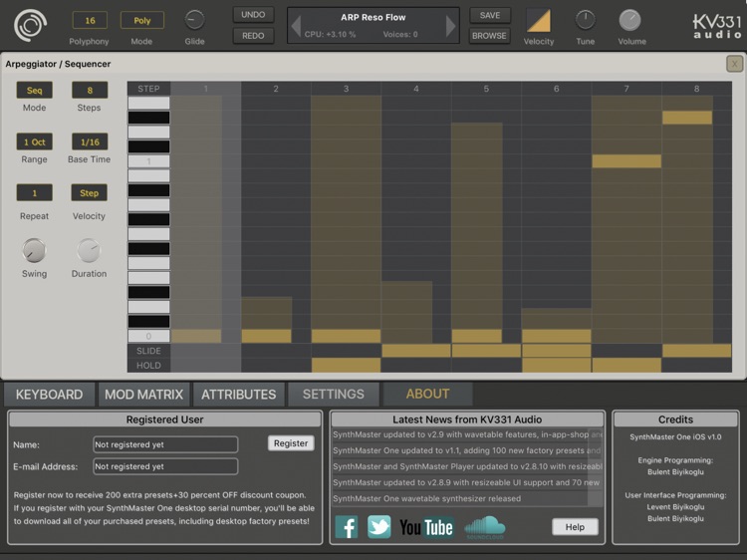
Task: Click the Glide knob
Action: pos(194,20)
